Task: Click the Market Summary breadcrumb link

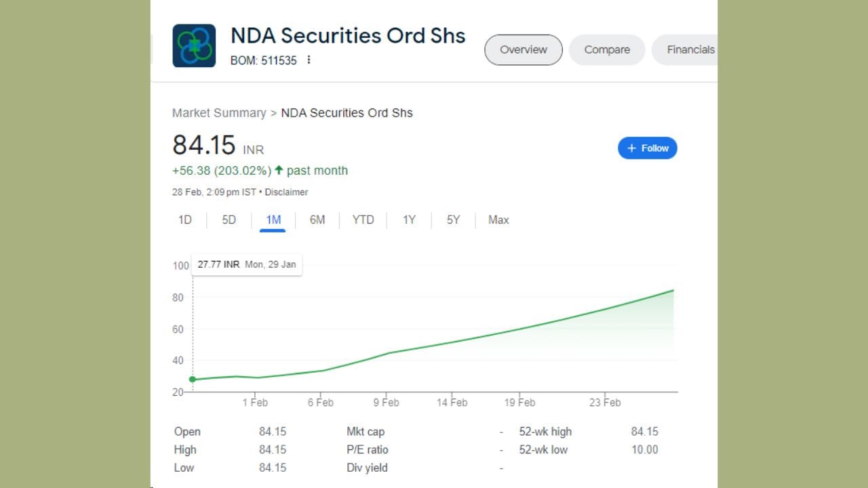Action: 219,113
